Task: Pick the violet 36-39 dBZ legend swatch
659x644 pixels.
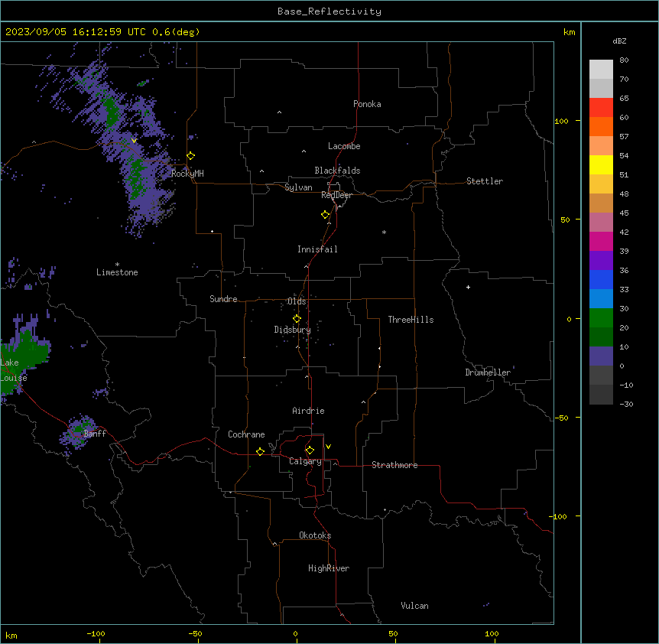Action: (601, 261)
